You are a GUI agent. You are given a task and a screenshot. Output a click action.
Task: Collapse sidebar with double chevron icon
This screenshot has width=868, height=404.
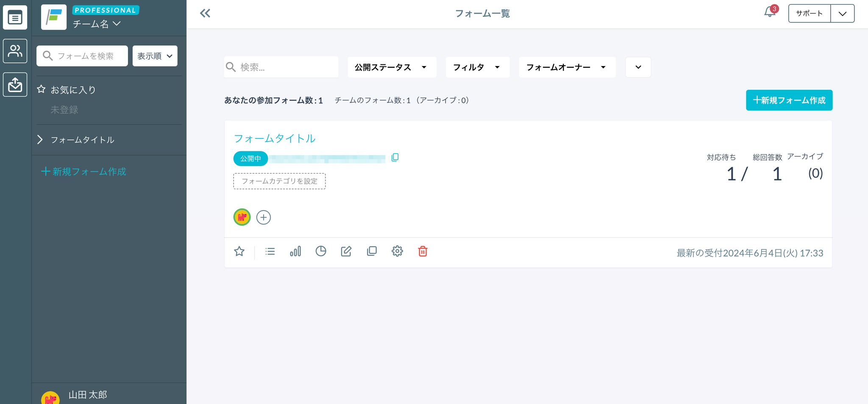[205, 14]
